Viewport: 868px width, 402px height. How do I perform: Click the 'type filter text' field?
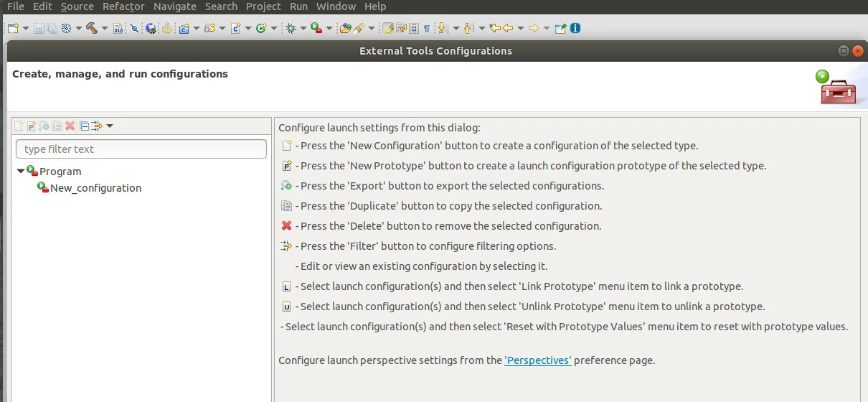point(141,149)
